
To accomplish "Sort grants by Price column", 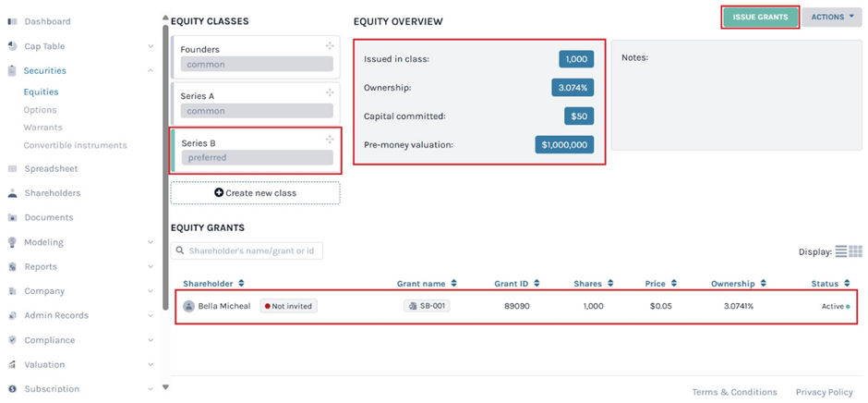I will pyautogui.click(x=662, y=283).
